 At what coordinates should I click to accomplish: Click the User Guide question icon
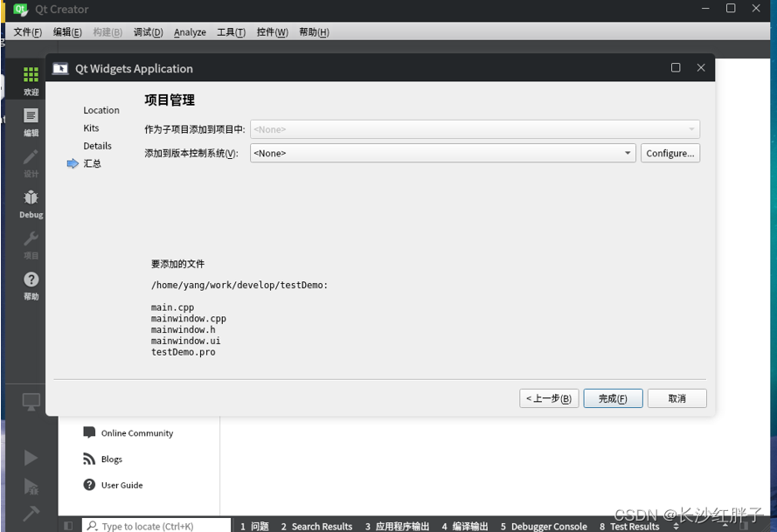click(x=89, y=485)
